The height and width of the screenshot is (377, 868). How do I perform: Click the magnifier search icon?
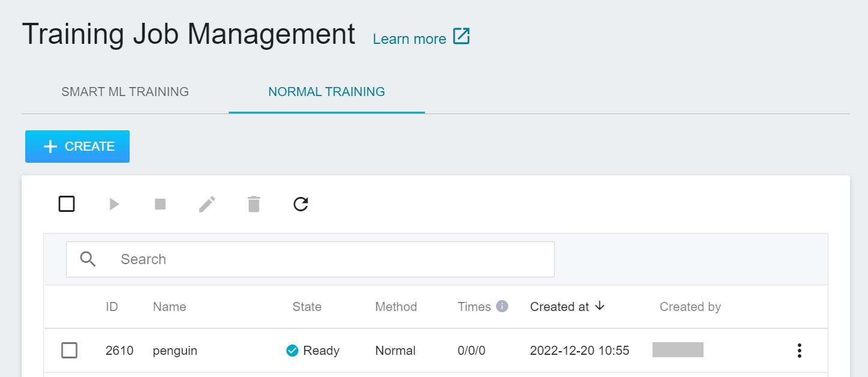coord(88,259)
